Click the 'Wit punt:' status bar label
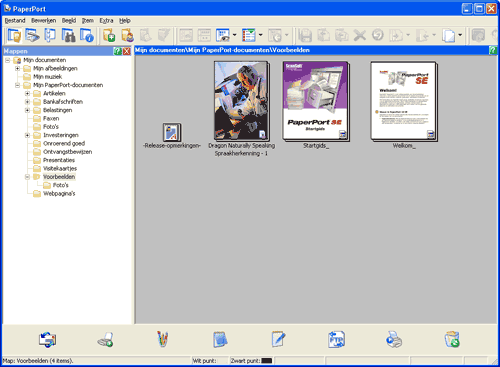Viewport: 500px width, 367px height. point(204,361)
